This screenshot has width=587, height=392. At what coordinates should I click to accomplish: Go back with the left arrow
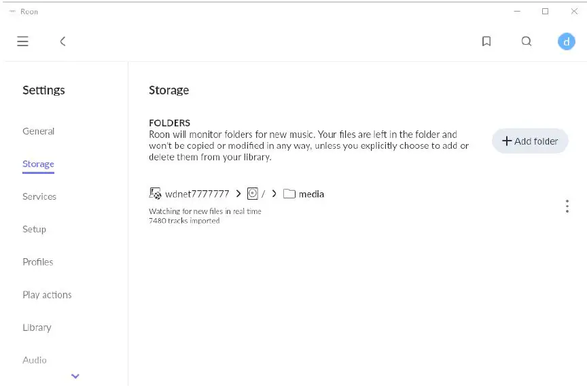tap(63, 41)
